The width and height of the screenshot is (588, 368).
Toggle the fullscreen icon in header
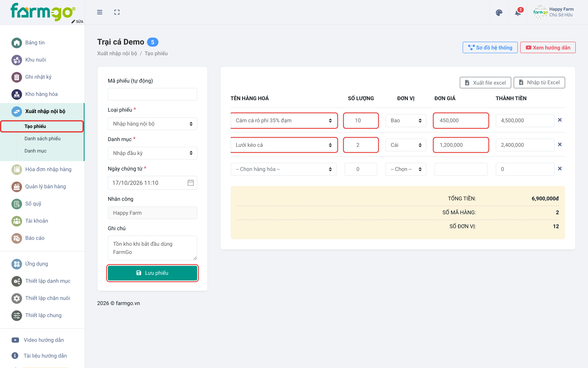coord(117,12)
